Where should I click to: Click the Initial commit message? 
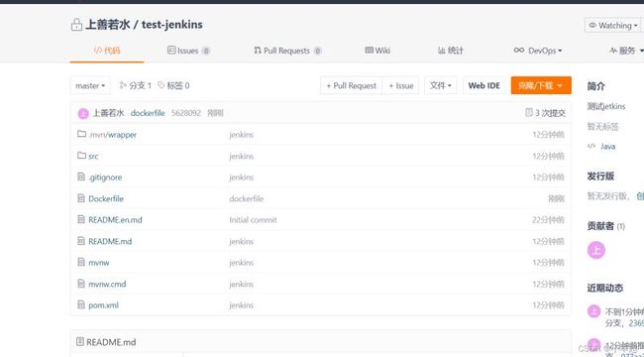[x=253, y=220]
